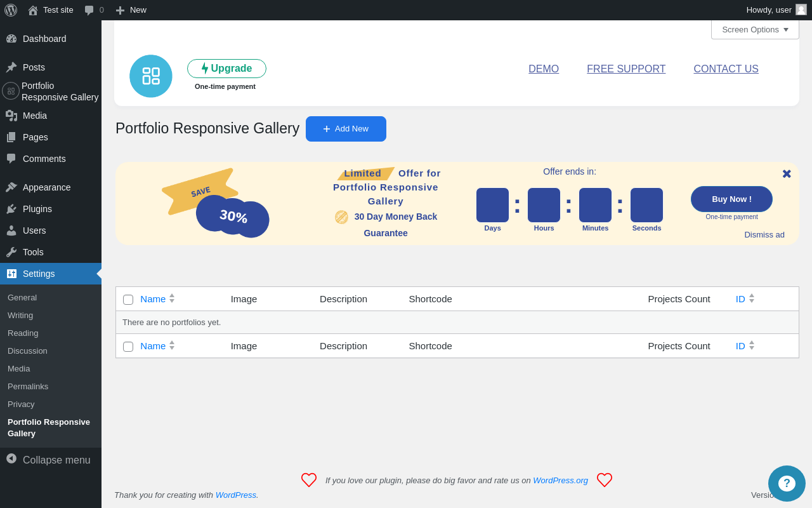Click the Seconds countdown box
The height and width of the screenshot is (508, 812).
(646, 205)
